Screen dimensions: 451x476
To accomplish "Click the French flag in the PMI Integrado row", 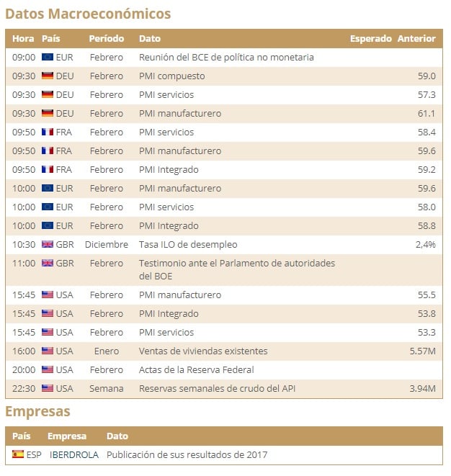I will pyautogui.click(x=48, y=169).
